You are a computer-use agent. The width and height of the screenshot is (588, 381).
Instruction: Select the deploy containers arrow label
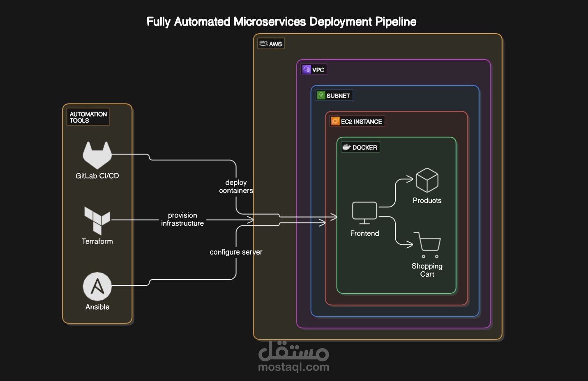click(x=236, y=186)
